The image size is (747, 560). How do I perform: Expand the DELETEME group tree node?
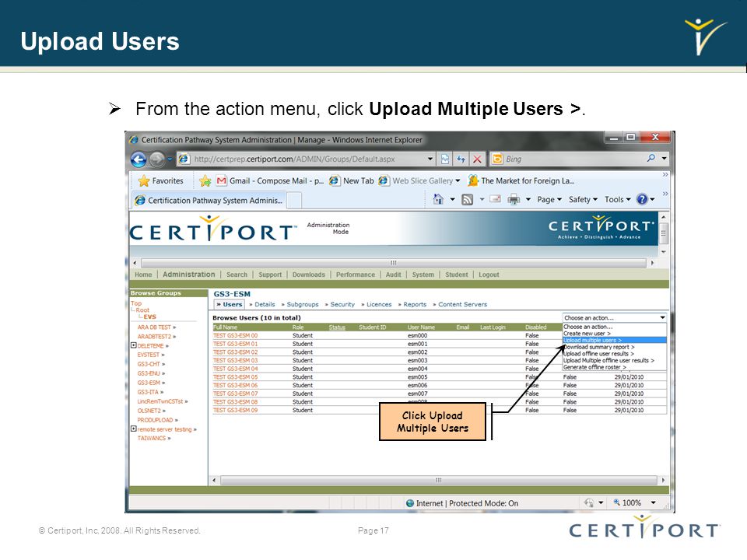pyautogui.click(x=133, y=345)
